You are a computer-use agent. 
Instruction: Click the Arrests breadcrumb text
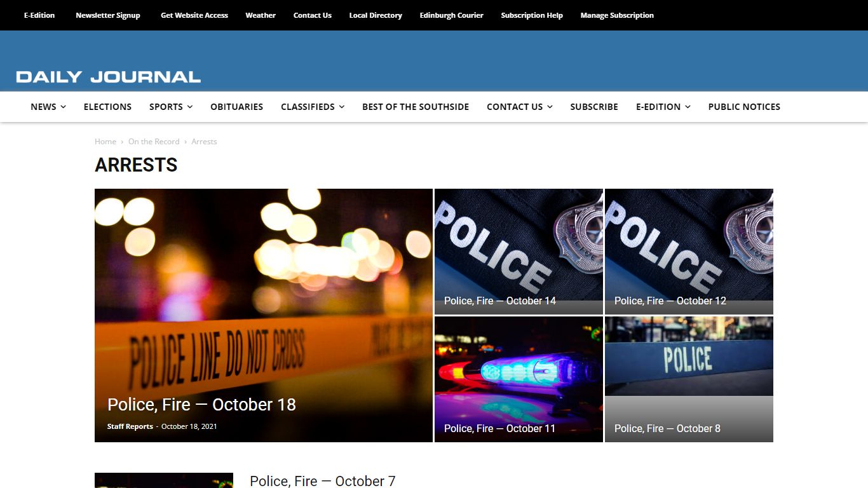click(204, 142)
